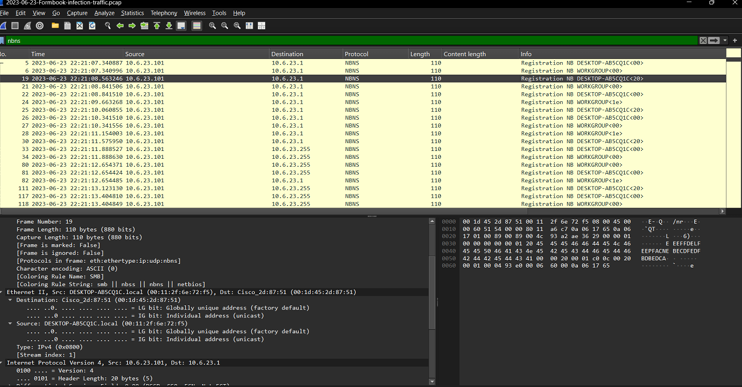742x387 pixels.
Task: Open the Wireless menu
Action: point(194,13)
